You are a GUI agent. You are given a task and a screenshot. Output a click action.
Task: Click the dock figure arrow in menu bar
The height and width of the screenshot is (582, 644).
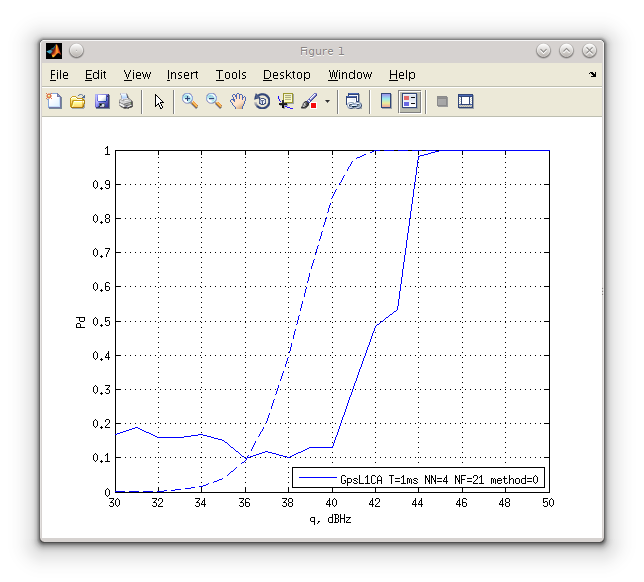click(x=592, y=75)
